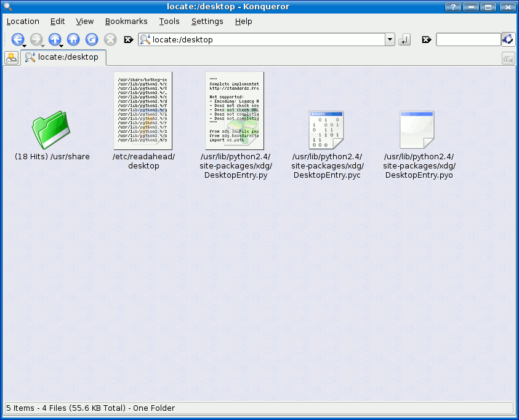Screen dimensions: 519x420
Task: Reload the page with the refresh icon
Action: point(92,39)
